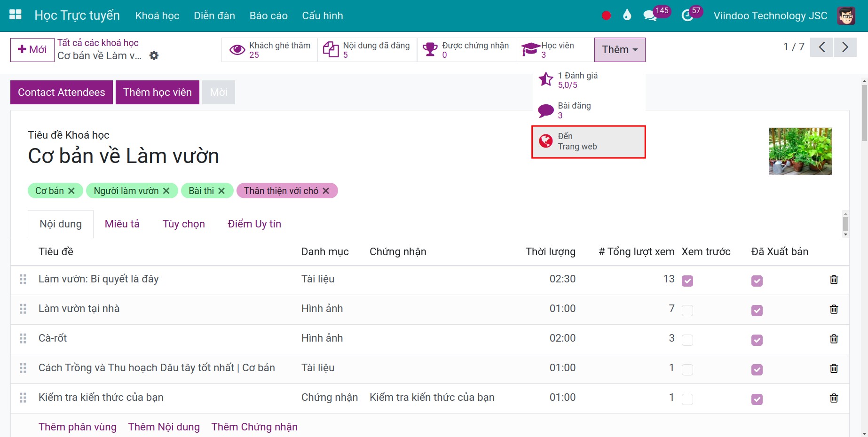The height and width of the screenshot is (437, 868).
Task: Toggle Đã Xuất bản for Cách Trồng và Thu hoạch
Action: coord(757,370)
